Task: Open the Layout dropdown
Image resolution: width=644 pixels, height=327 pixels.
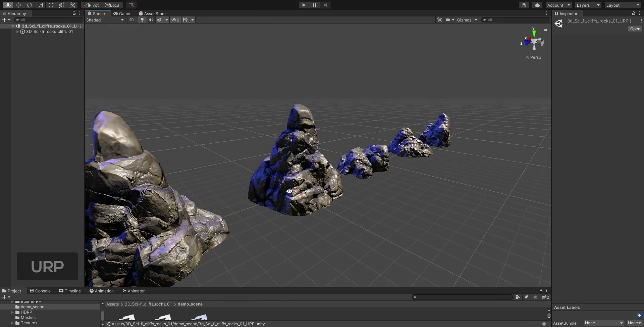Action: (x=623, y=5)
